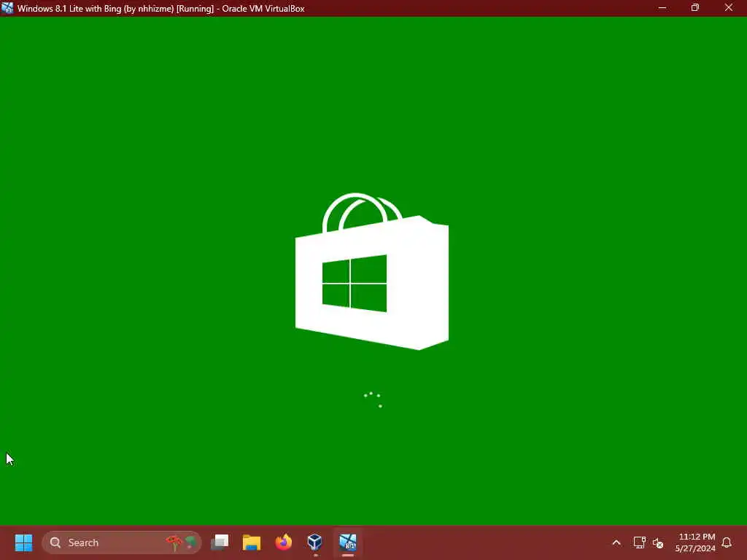Launch Firefox from the taskbar

tap(284, 542)
